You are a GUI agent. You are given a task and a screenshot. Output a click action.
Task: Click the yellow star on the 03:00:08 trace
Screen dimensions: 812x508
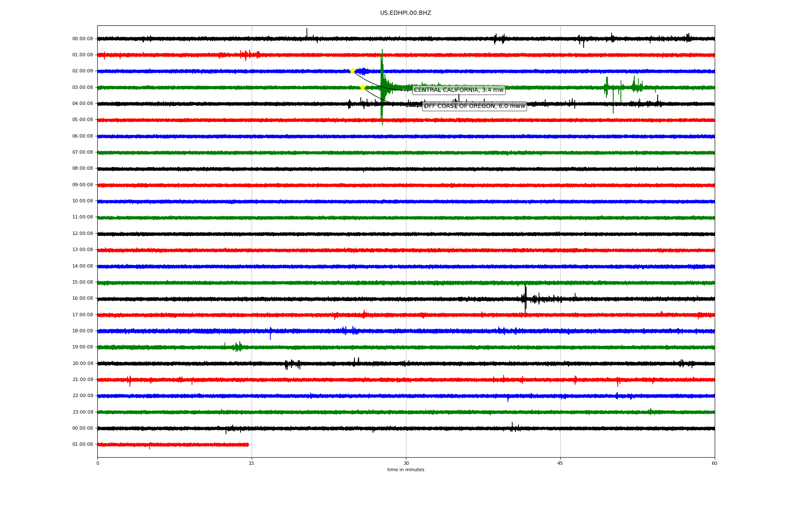pos(362,87)
